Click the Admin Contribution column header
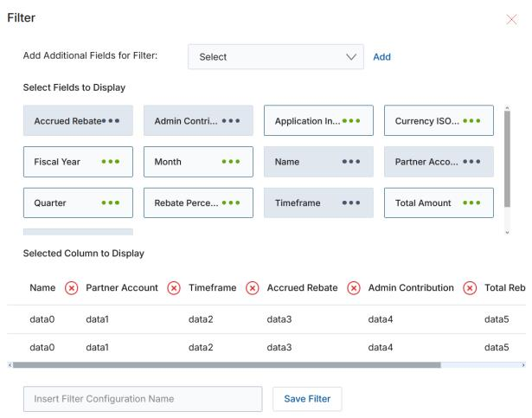This screenshot has width=532, height=418. pos(411,288)
